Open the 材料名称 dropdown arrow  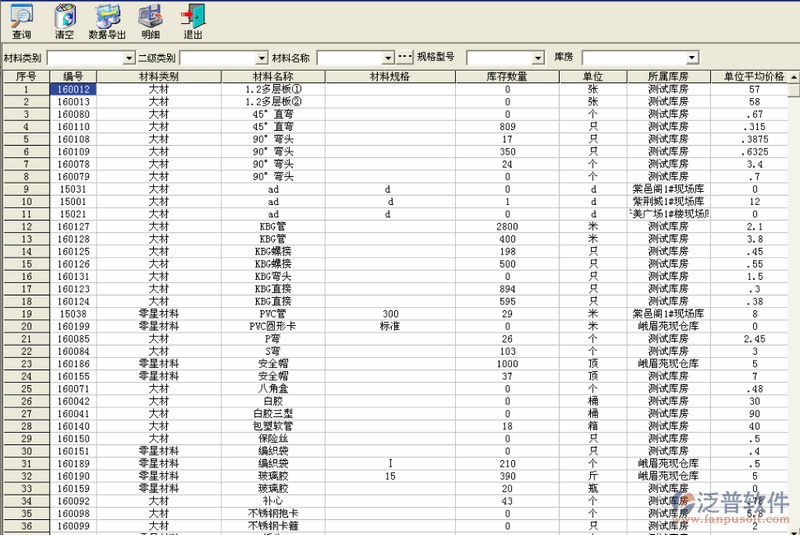pos(388,58)
